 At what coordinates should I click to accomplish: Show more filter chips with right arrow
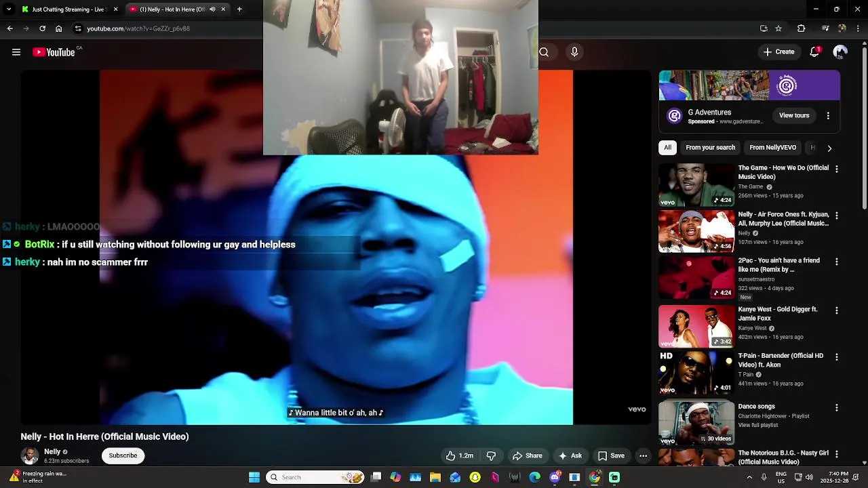coord(829,148)
